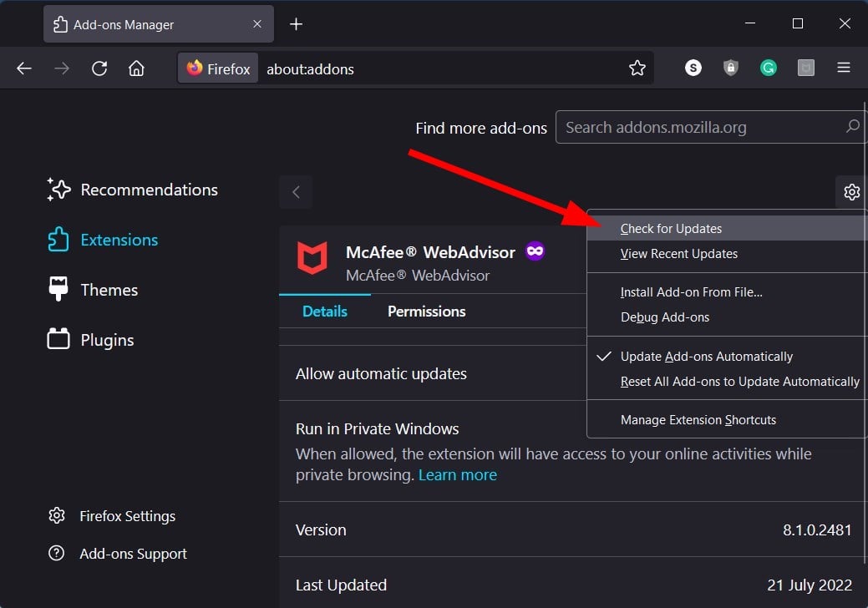Click the Last Updated label
Image resolution: width=868 pixels, height=608 pixels.
pyautogui.click(x=341, y=585)
